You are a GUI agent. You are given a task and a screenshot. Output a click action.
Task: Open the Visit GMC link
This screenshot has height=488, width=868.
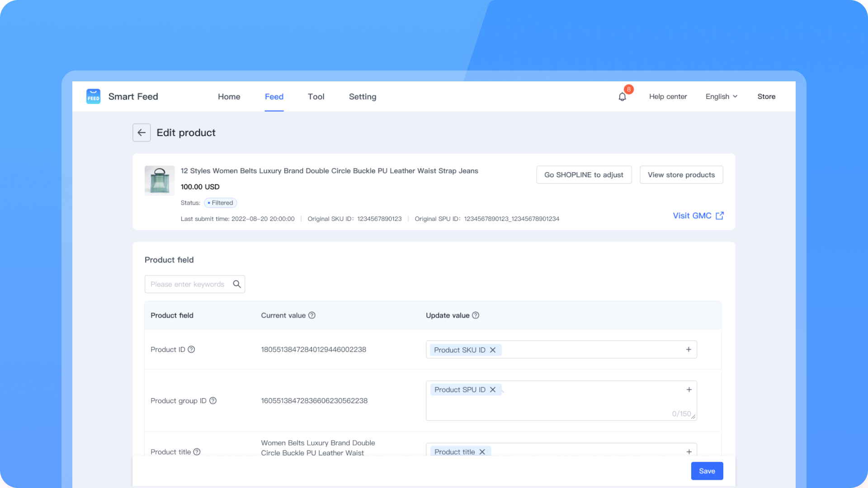(698, 216)
